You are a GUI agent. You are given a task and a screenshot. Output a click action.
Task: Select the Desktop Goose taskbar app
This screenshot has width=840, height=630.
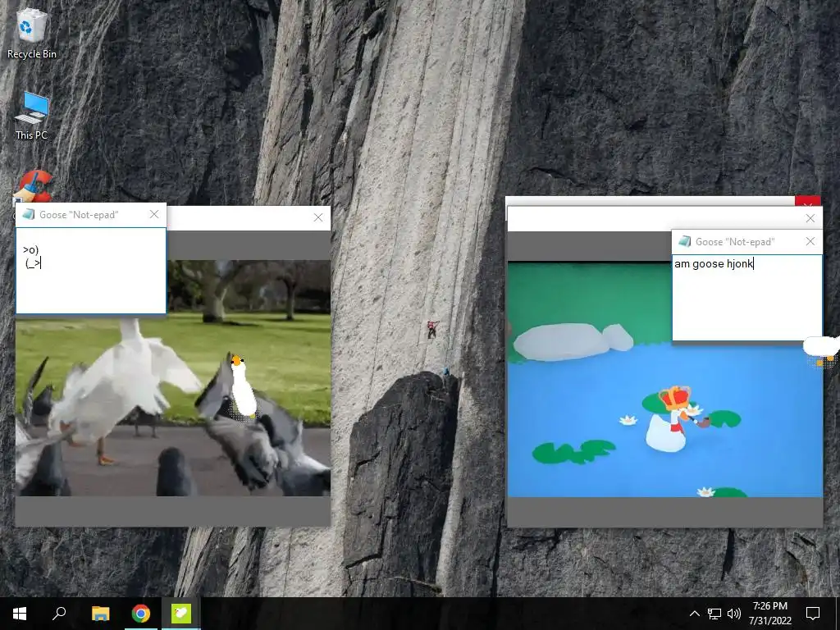[x=181, y=614]
